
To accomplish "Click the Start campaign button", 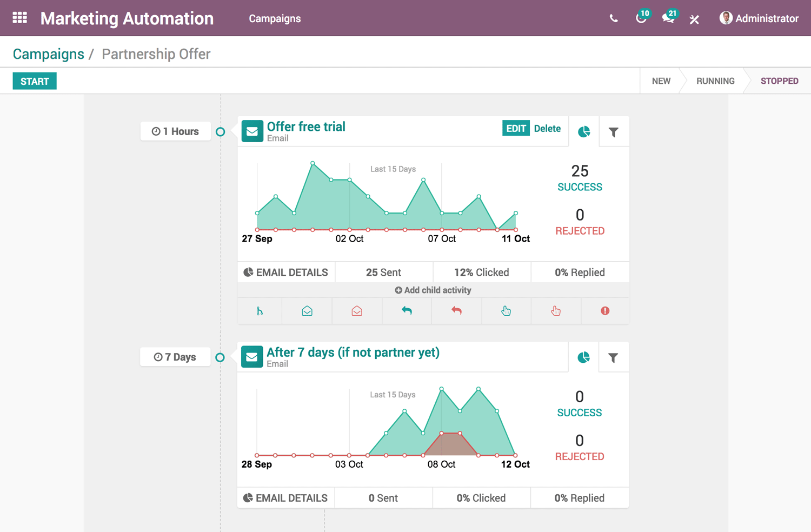I will point(34,81).
